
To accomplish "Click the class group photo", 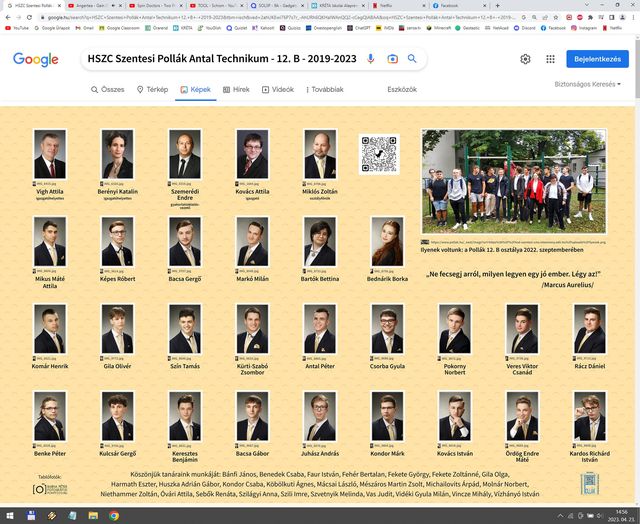I will 513,182.
